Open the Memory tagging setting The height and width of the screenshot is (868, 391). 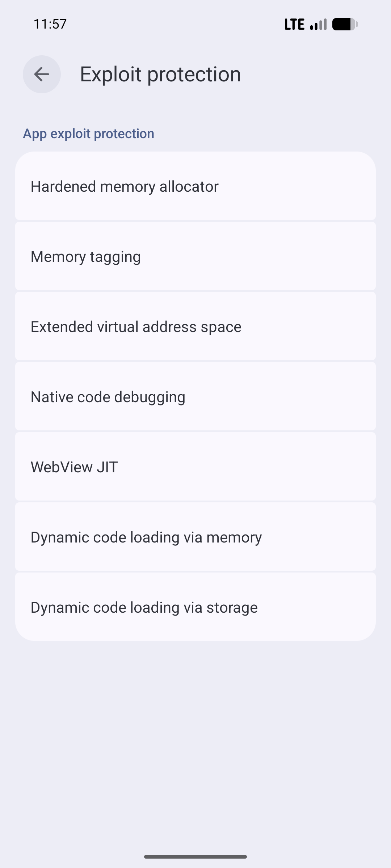[195, 256]
